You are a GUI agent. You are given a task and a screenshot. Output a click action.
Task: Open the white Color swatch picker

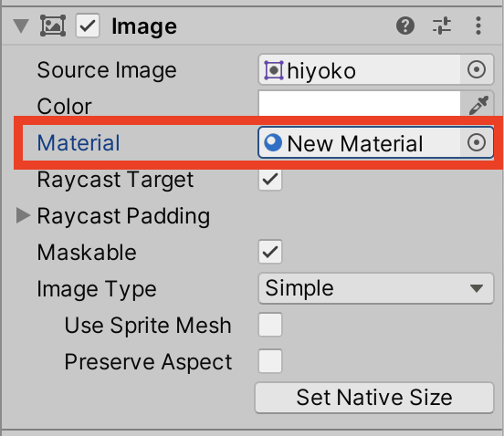tap(360, 104)
